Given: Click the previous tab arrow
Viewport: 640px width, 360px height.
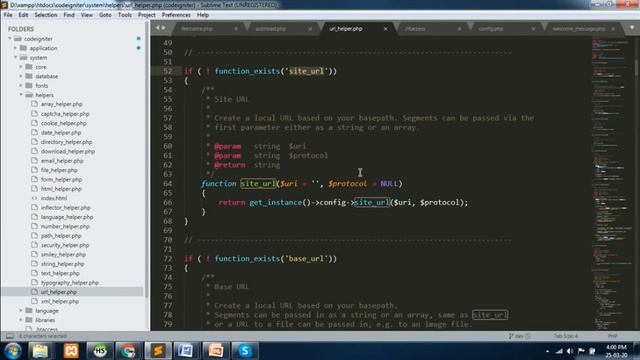Looking at the screenshot, I should (x=157, y=28).
